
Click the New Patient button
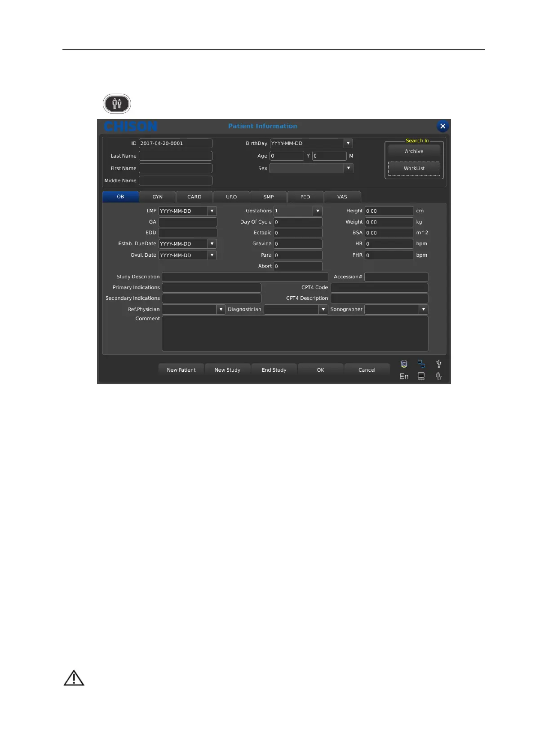[181, 370]
